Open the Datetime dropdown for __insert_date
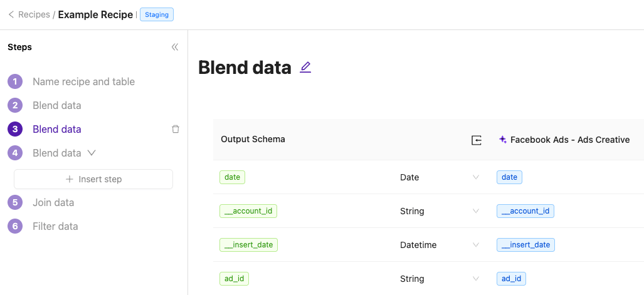The width and height of the screenshot is (644, 295). coord(475,245)
